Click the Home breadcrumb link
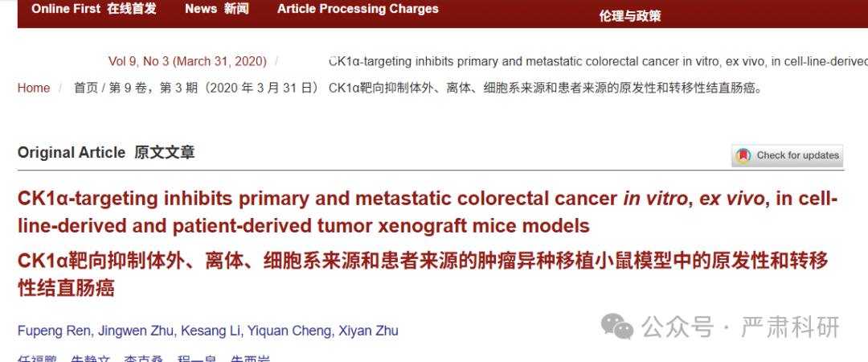The height and width of the screenshot is (362, 868). point(34,88)
